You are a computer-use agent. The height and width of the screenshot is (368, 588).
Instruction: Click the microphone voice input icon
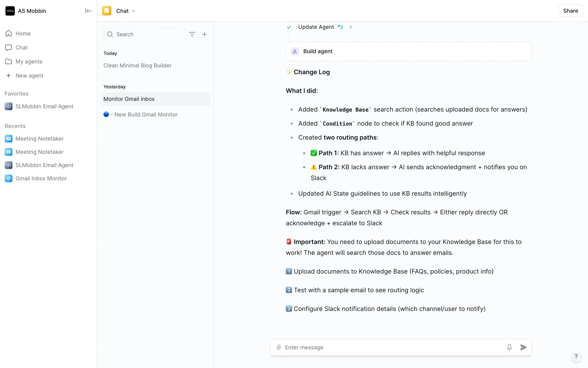click(x=509, y=347)
